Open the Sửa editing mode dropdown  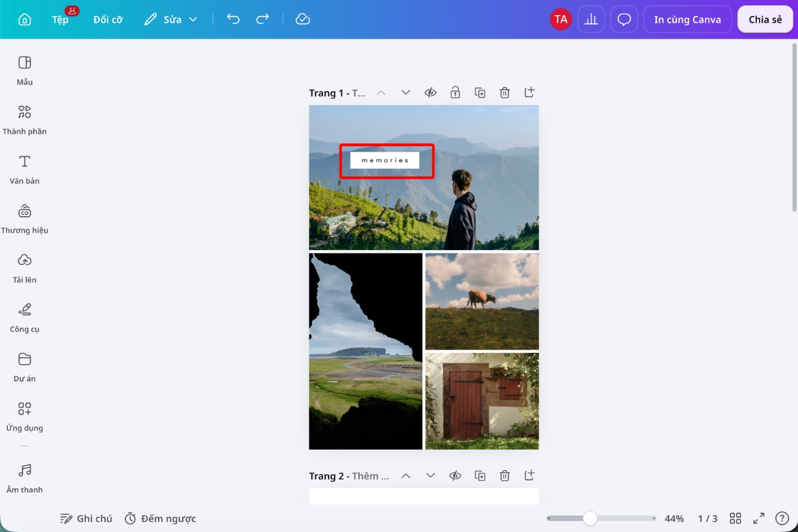(x=171, y=19)
